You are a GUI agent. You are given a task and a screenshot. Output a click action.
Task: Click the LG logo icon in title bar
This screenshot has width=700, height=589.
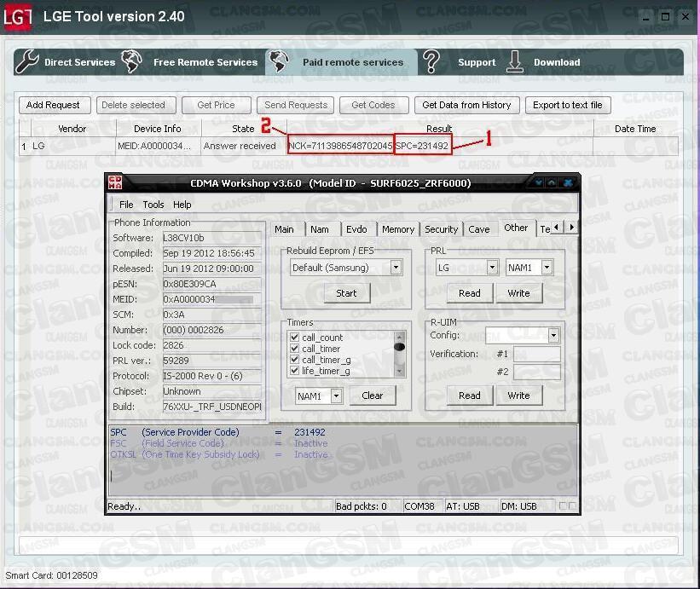[x=17, y=17]
